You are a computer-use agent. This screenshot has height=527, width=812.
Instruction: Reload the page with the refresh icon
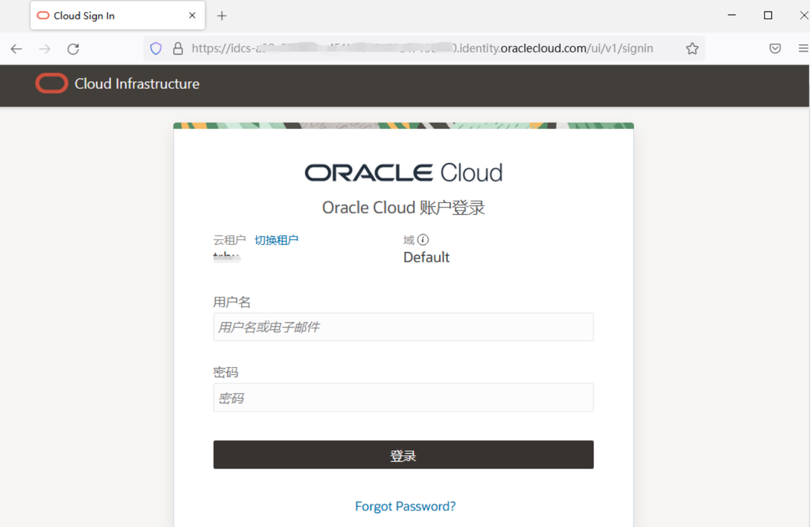pyautogui.click(x=74, y=49)
